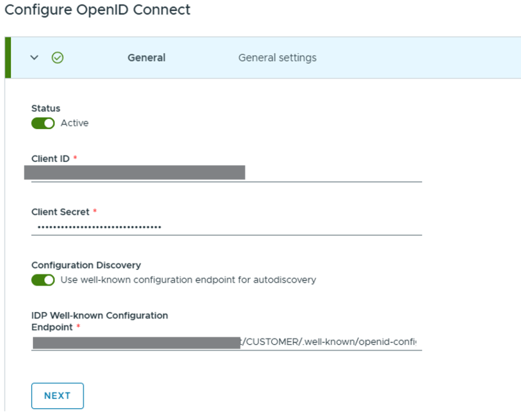Focus the Client ID input field

tap(226, 173)
